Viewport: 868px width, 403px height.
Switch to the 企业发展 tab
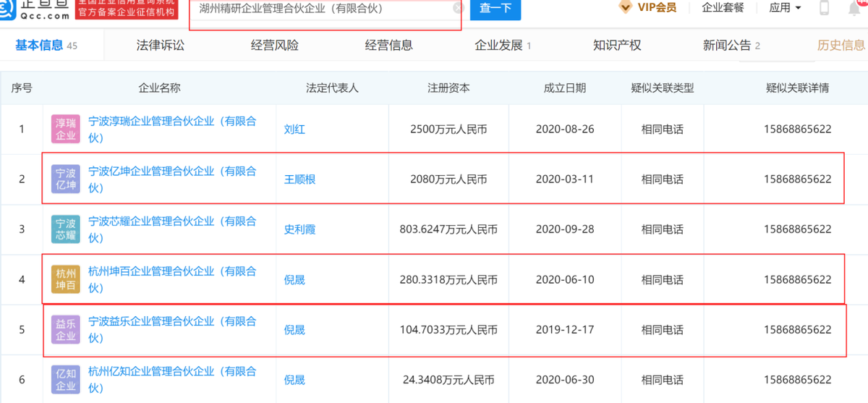(503, 45)
